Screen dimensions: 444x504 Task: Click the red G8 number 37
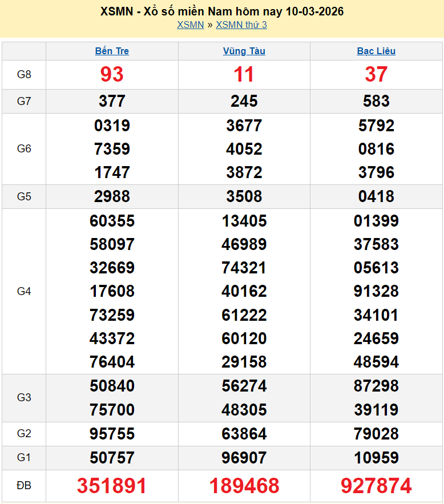(x=376, y=74)
